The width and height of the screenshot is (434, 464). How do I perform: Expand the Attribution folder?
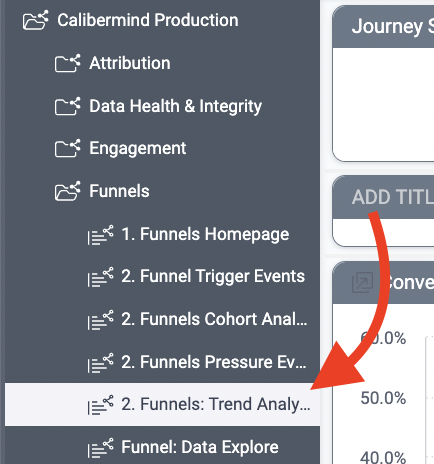click(130, 63)
